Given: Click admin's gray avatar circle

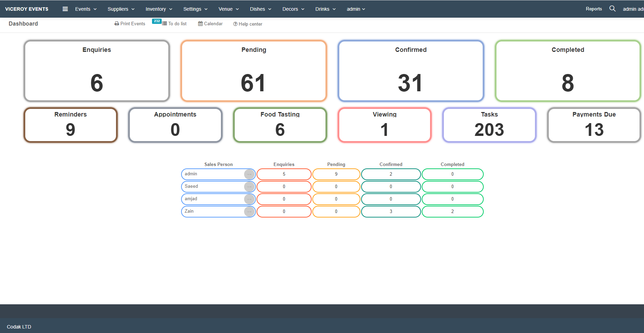Looking at the screenshot, I should click(249, 174).
